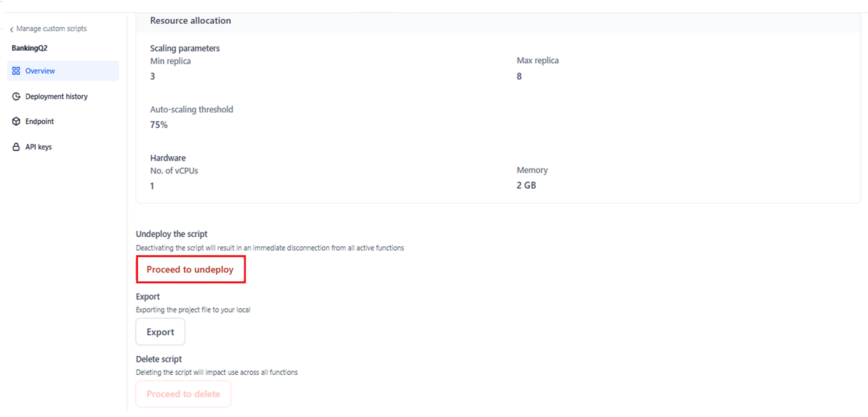Viewport: 868px width, 417px height.
Task: Select the Min replica value 3
Action: 153,76
